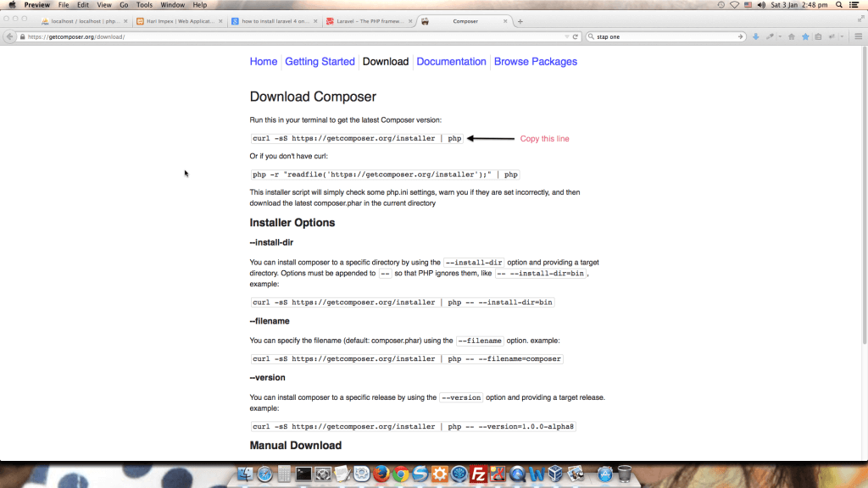The image size is (868, 488).
Task: Open Spotlight search in menu bar
Action: (839, 5)
